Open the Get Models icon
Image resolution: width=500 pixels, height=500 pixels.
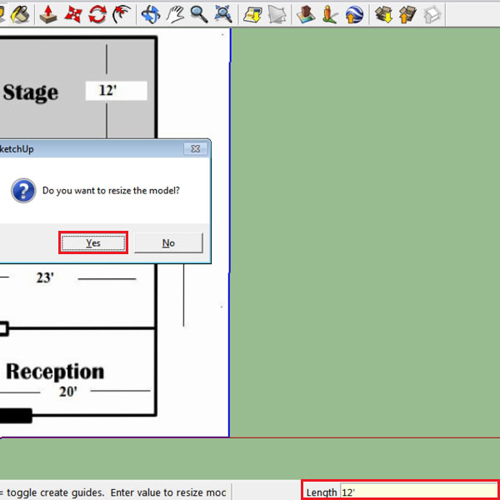pos(384,14)
